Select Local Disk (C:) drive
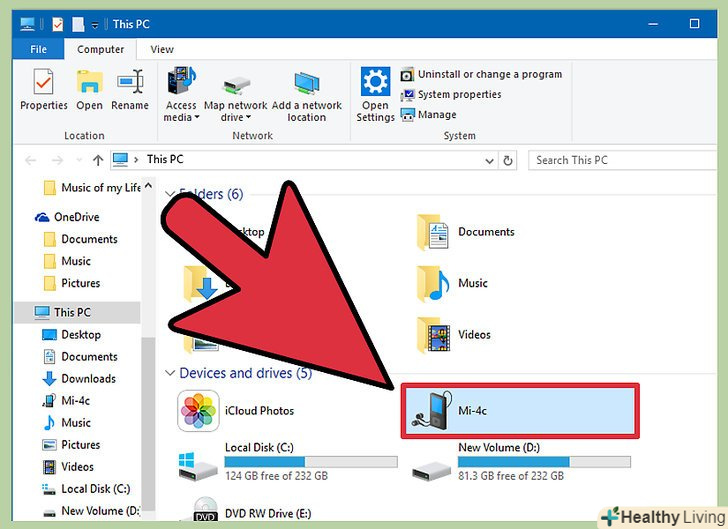The width and height of the screenshot is (728, 529). 288,462
